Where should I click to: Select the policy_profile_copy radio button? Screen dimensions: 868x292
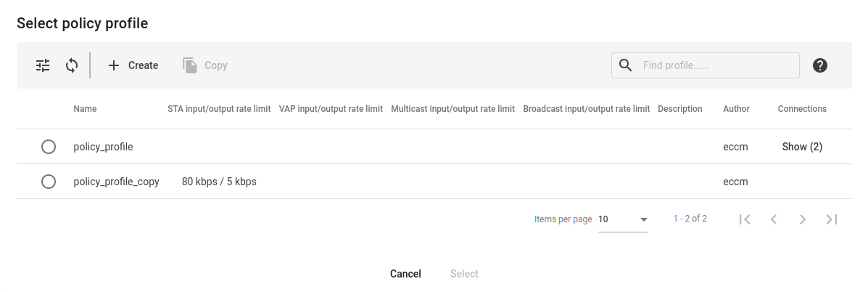(49, 182)
